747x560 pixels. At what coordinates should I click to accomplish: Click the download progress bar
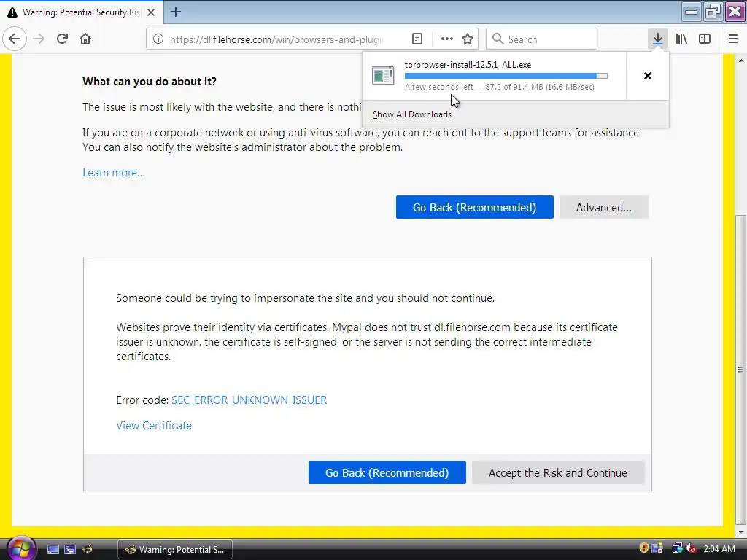506,76
